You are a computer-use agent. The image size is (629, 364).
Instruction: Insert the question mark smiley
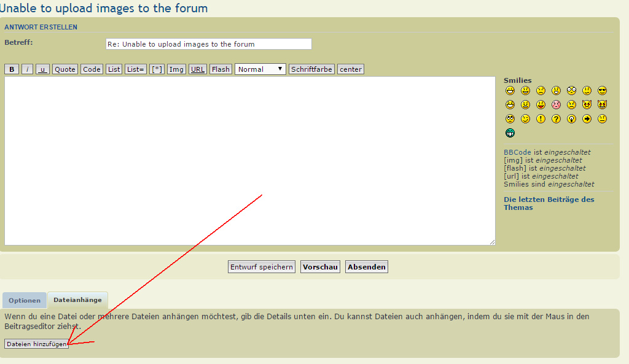(x=556, y=119)
